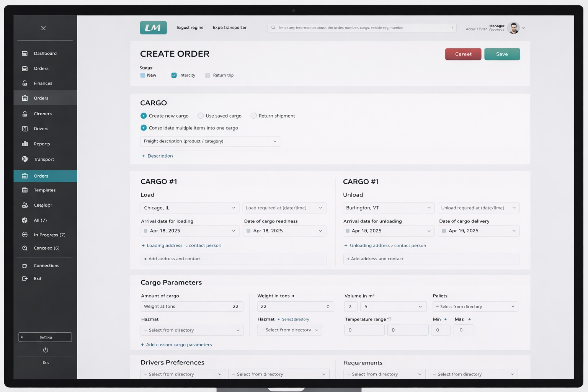
Task: Open the Transport section icon
Action: point(25,159)
